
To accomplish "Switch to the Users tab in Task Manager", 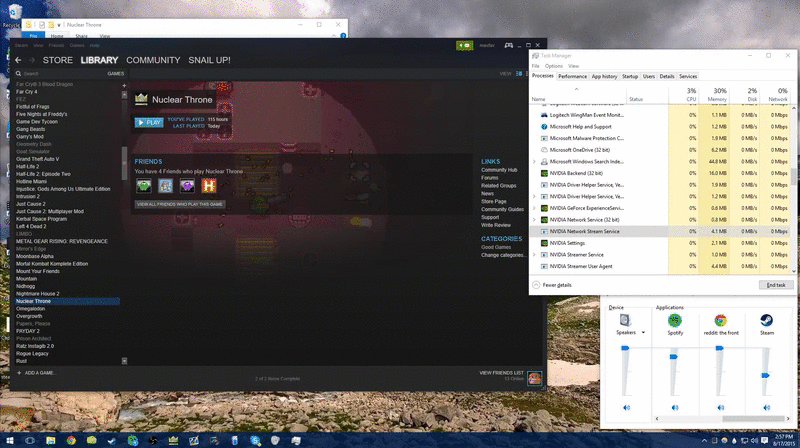I will (x=648, y=77).
